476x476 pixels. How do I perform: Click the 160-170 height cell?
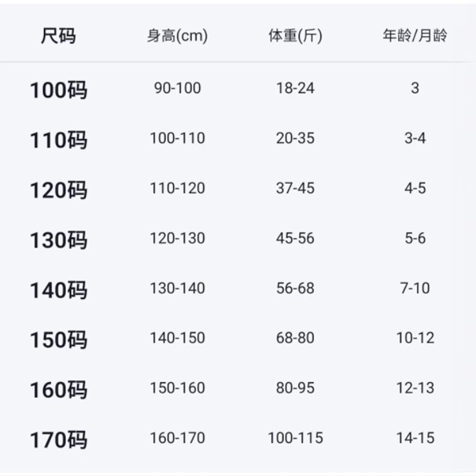[x=177, y=439]
